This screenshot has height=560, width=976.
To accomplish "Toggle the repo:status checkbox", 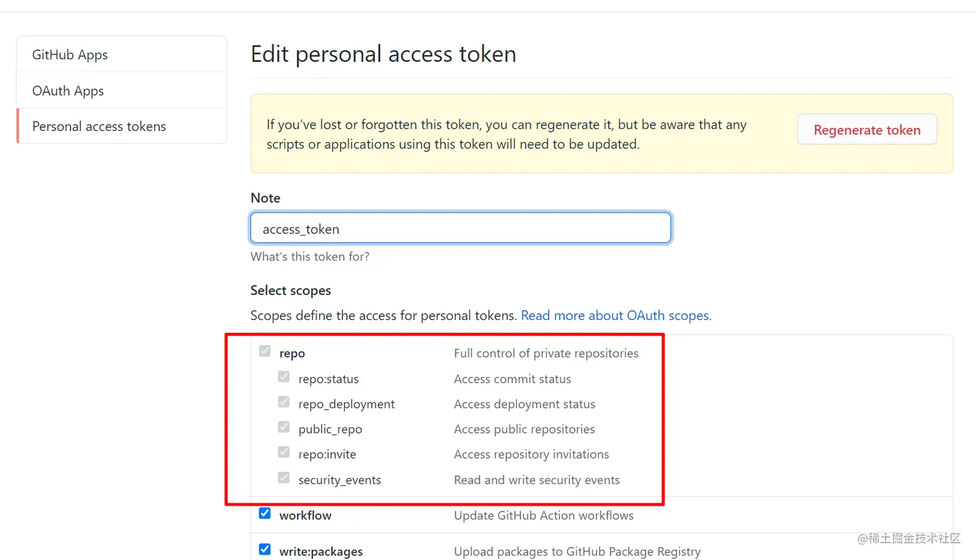I will [284, 377].
